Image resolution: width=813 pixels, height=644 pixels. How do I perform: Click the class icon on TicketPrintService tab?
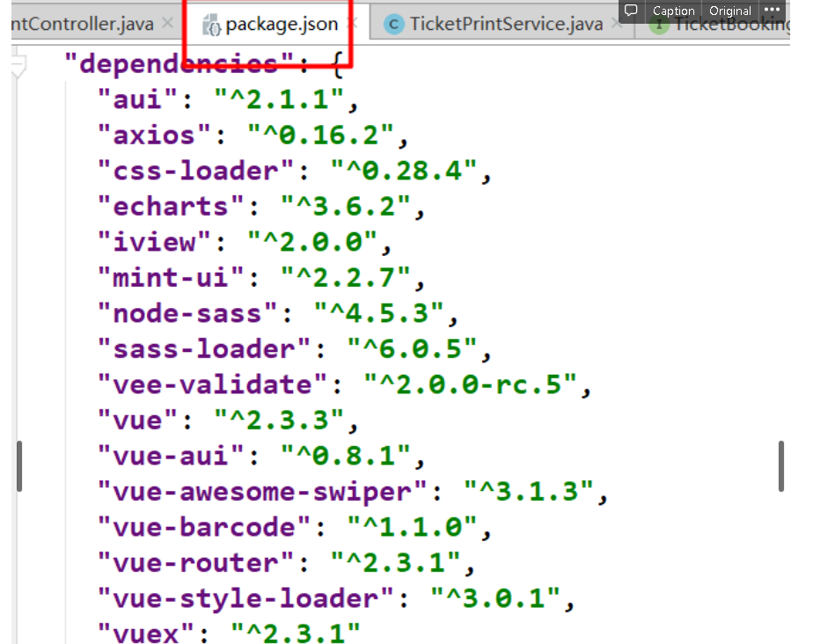394,25
